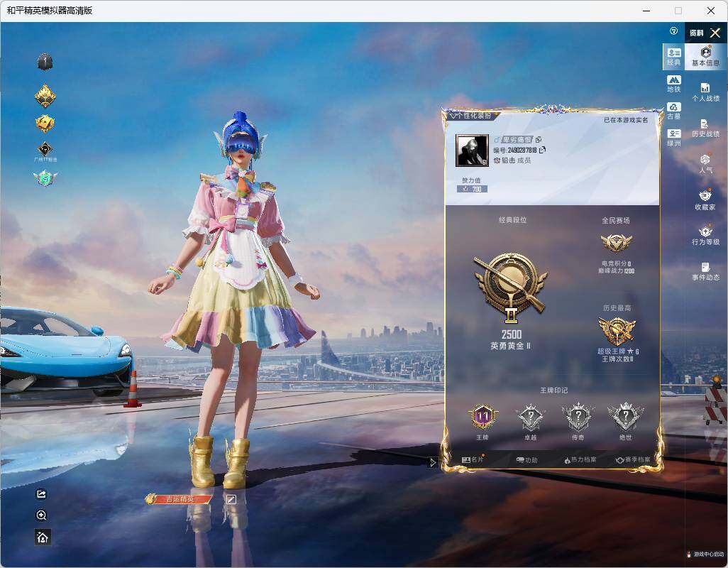
Task: Select the 经典 mode tab
Action: click(673, 57)
